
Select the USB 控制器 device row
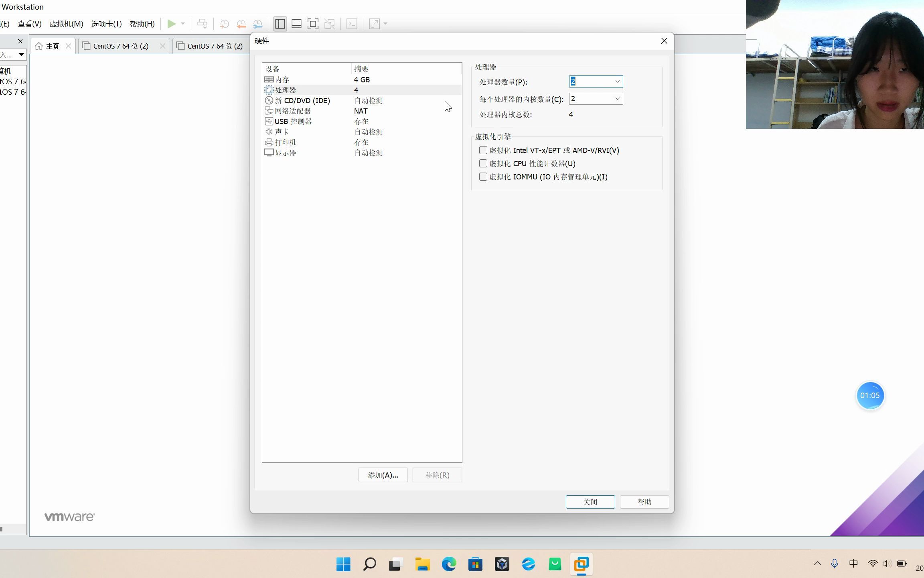coord(362,121)
